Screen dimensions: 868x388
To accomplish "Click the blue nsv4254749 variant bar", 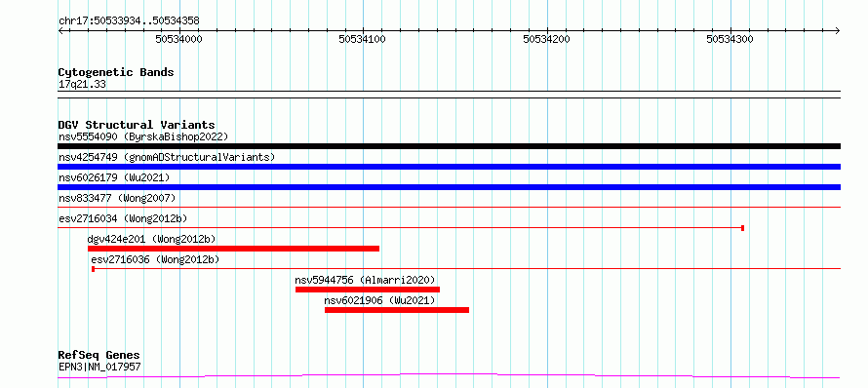I will tap(449, 167).
